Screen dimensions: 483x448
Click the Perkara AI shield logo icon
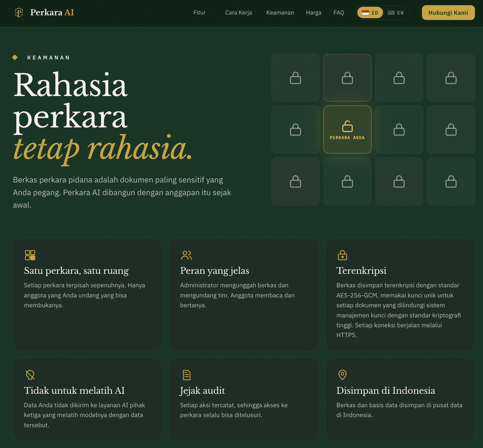[x=19, y=13]
